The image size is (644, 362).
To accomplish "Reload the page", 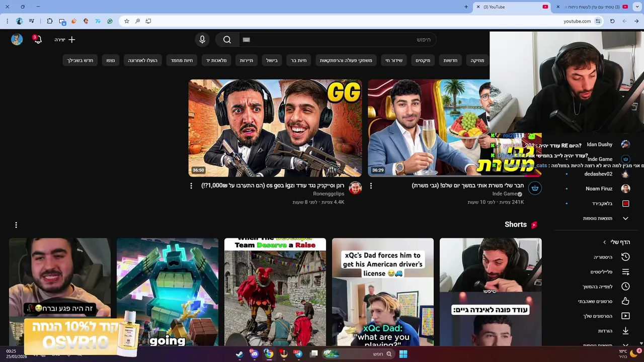I will [612, 21].
